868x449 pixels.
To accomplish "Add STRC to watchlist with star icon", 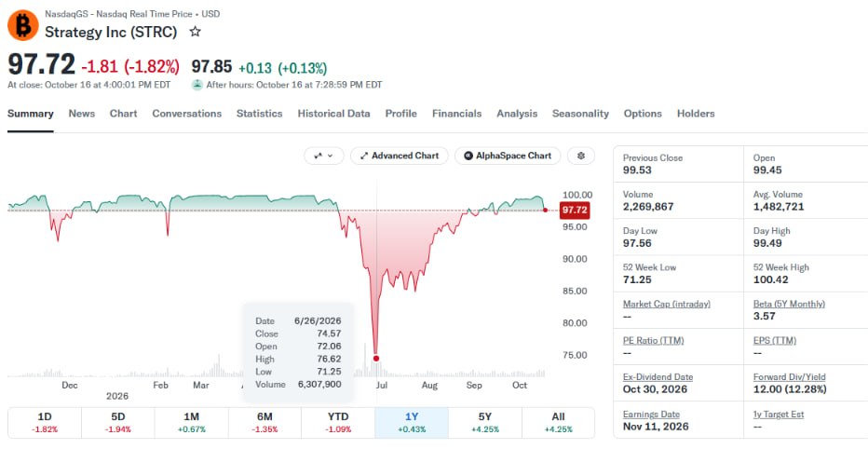I will (x=195, y=32).
